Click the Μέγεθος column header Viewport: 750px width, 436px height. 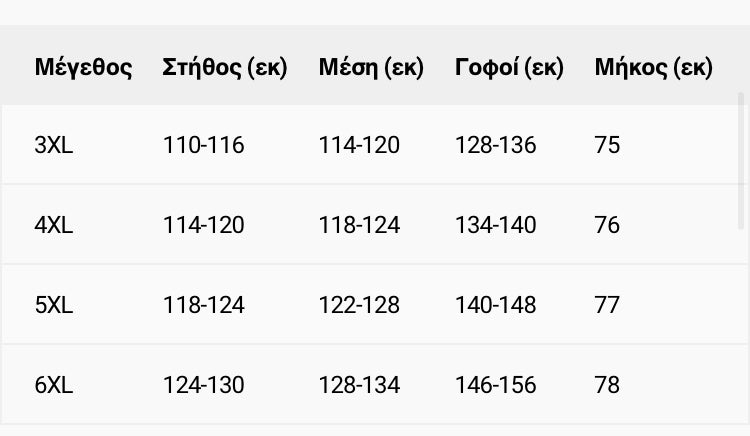[x=83, y=68]
